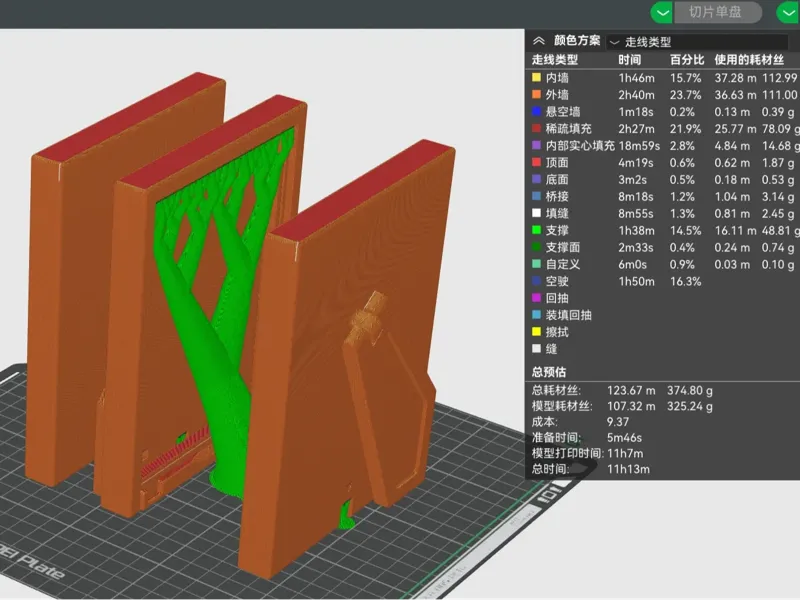Toggle 悬空墙 overhang wall blue swatch
This screenshot has width=800, height=600.
click(536, 111)
